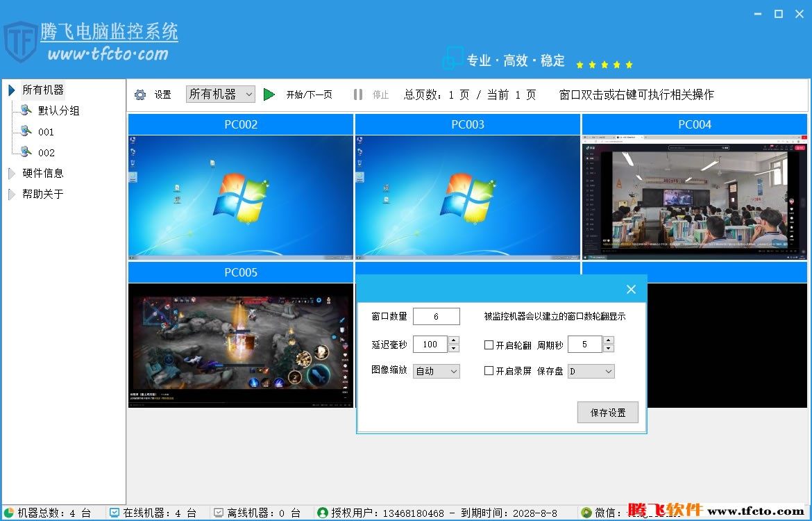This screenshot has width=812, height=521.
Task: Click the 机器总数: 4 台 status text
Action: tap(54, 513)
